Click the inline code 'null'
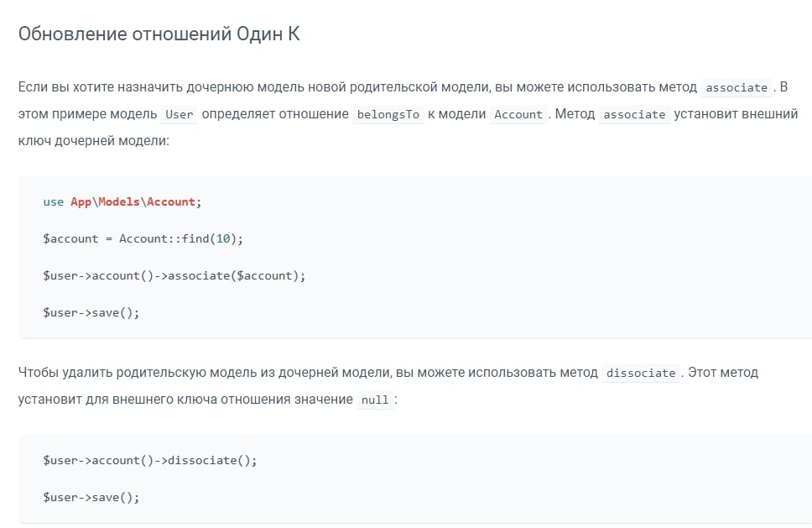Image resolution: width=812 pixels, height=528 pixels. [x=375, y=400]
